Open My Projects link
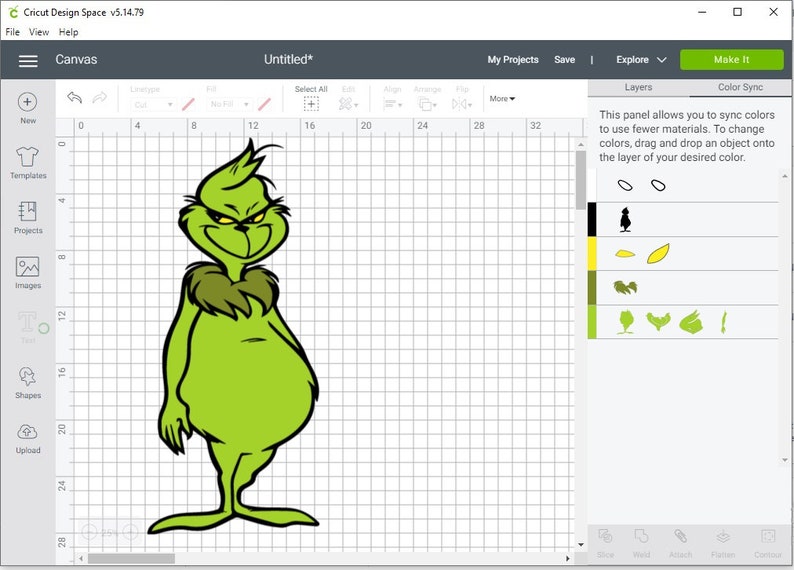Screen dimensions: 794x570 (x=512, y=60)
